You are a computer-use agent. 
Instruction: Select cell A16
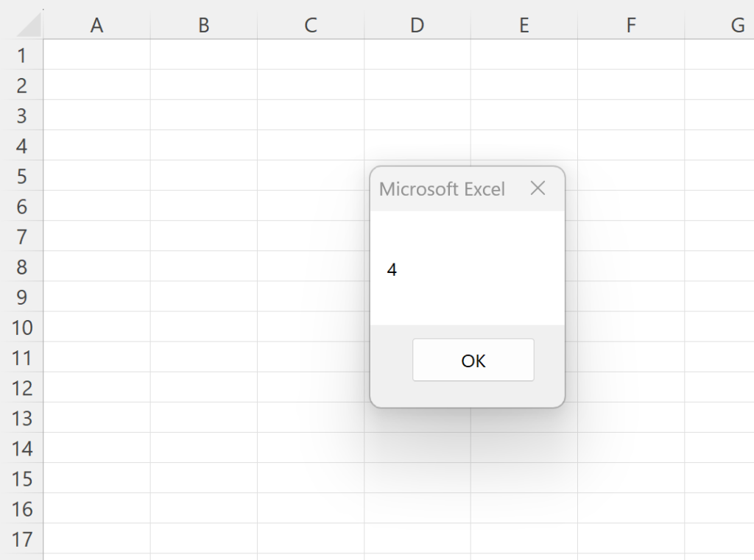point(96,509)
